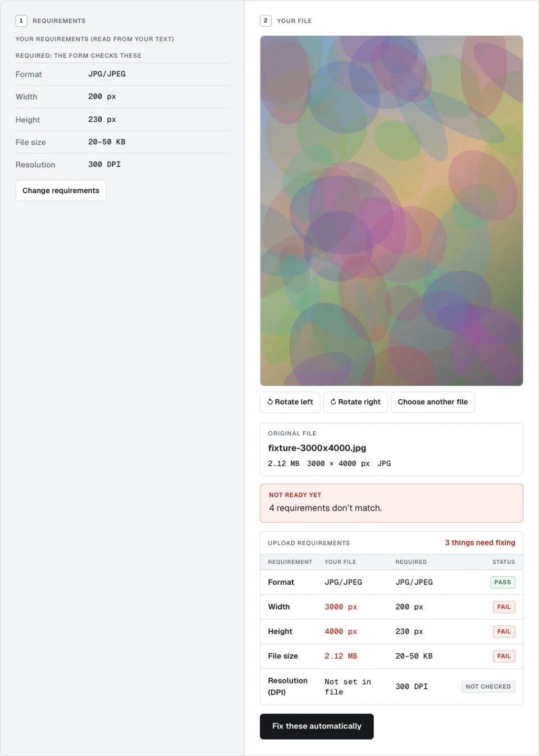
Task: Rotate the image right
Action: click(355, 402)
